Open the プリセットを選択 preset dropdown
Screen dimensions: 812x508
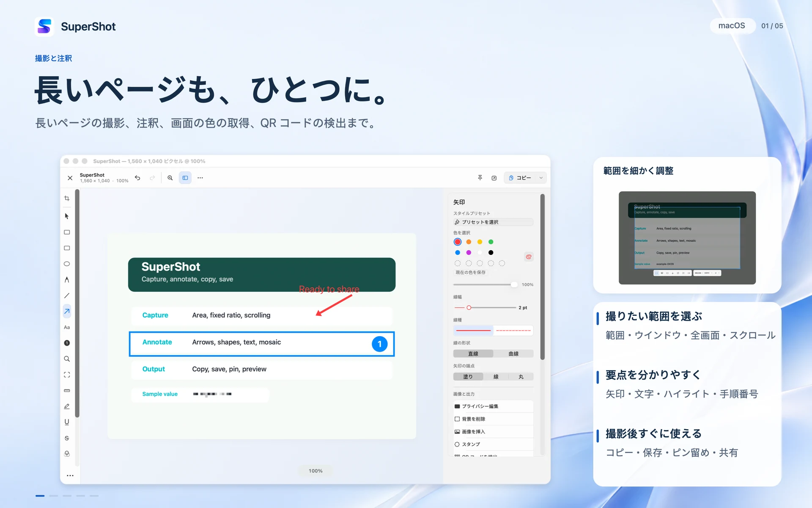(493, 222)
